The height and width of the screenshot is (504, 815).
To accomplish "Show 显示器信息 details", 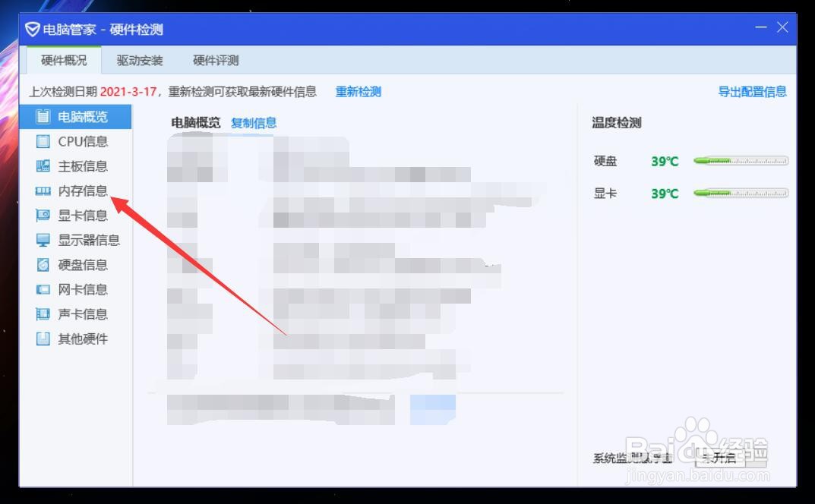I will point(75,240).
